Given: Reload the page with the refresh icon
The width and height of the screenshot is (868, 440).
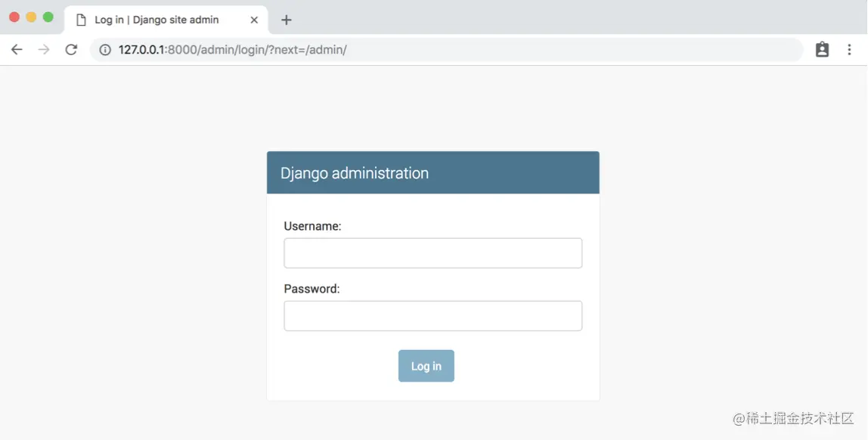Looking at the screenshot, I should (x=71, y=49).
